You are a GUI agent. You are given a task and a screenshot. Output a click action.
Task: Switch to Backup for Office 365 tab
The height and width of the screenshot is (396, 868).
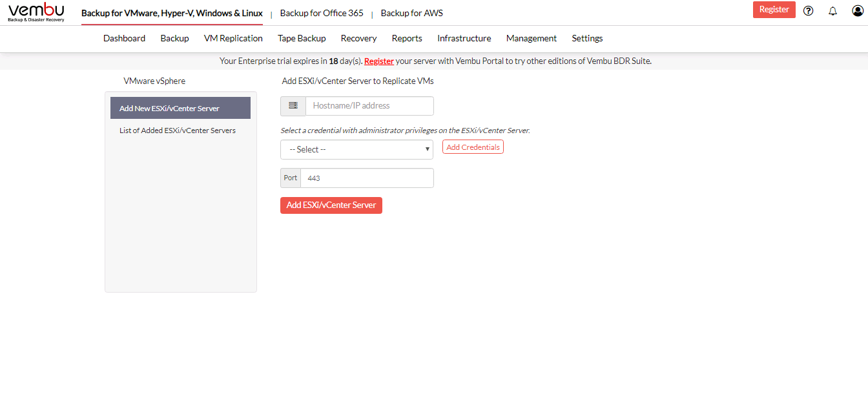click(322, 13)
